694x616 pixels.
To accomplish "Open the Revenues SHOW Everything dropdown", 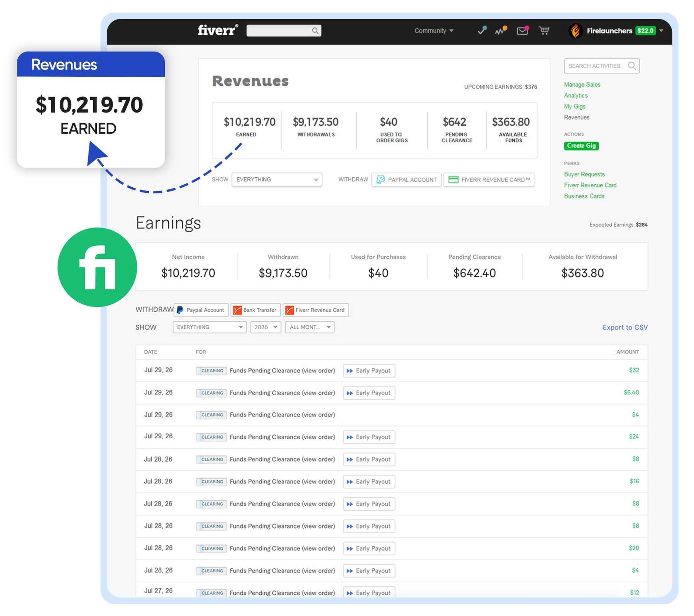I will [277, 179].
